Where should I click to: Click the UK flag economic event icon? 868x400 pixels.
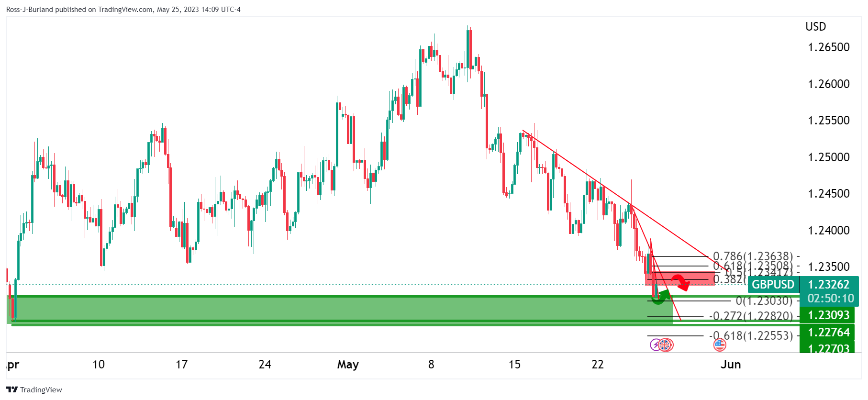click(665, 344)
